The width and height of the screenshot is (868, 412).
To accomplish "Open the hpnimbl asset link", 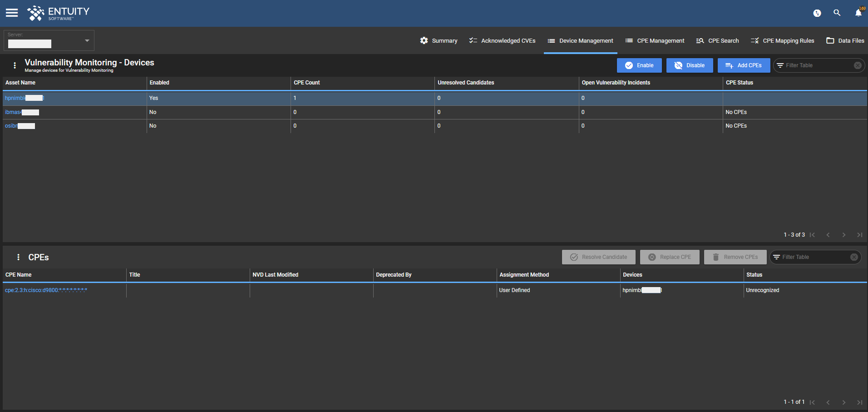I will [25, 98].
